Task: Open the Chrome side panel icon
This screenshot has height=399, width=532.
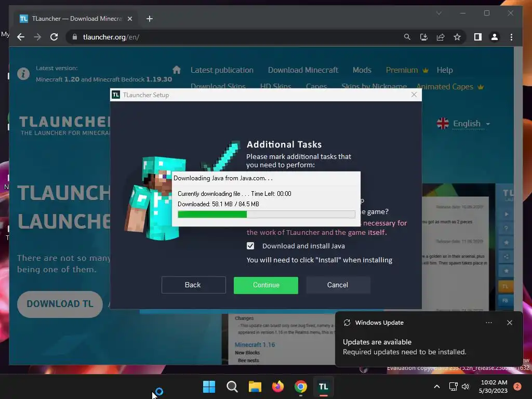Action: coord(478,37)
